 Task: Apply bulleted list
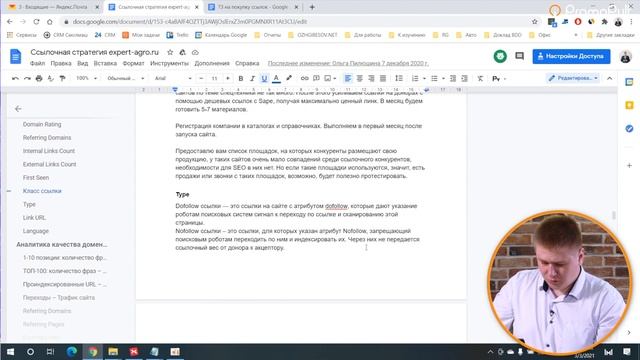(434, 78)
